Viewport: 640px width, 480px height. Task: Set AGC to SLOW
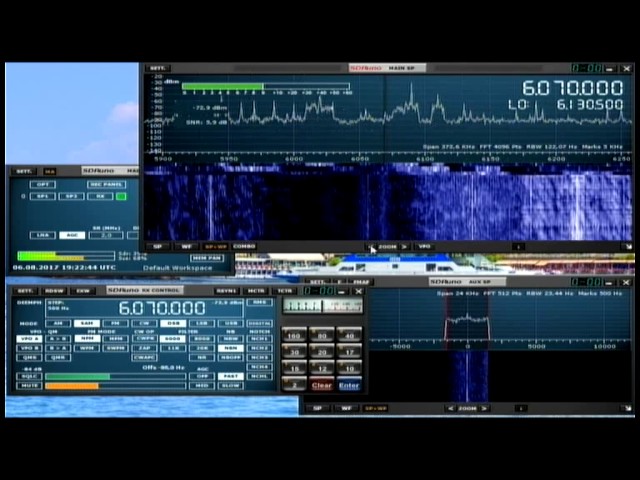(x=231, y=386)
